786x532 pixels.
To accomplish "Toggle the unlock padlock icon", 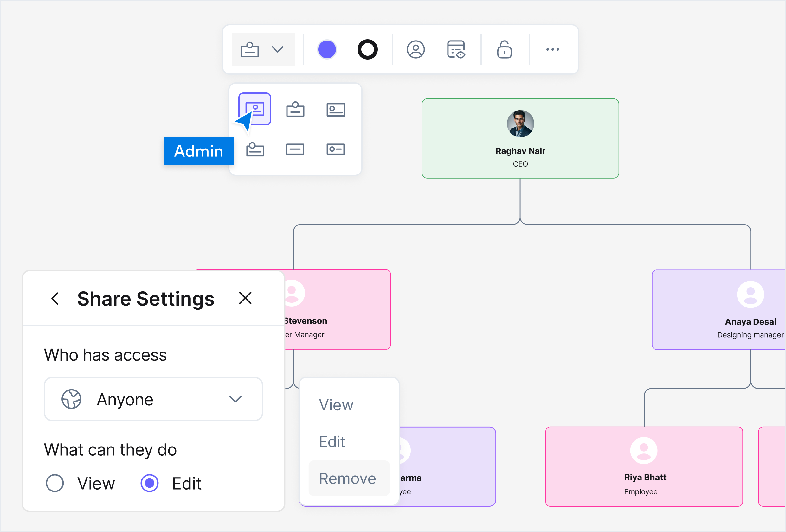I will click(x=504, y=49).
